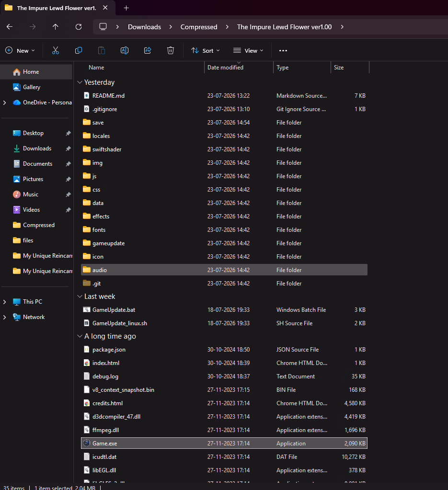Open the Sort dropdown menu
This screenshot has width=448, height=490.
pos(206,50)
